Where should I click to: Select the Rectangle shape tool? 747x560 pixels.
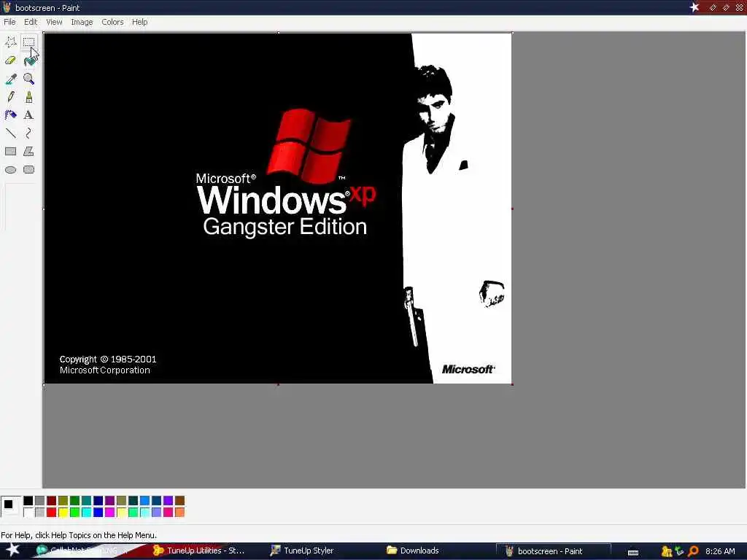(10, 152)
